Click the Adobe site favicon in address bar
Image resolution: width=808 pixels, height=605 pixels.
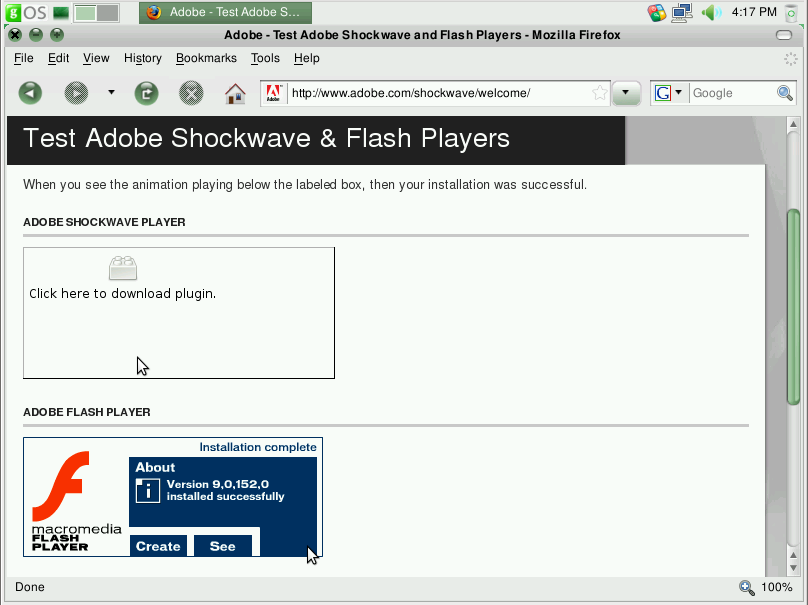point(273,93)
